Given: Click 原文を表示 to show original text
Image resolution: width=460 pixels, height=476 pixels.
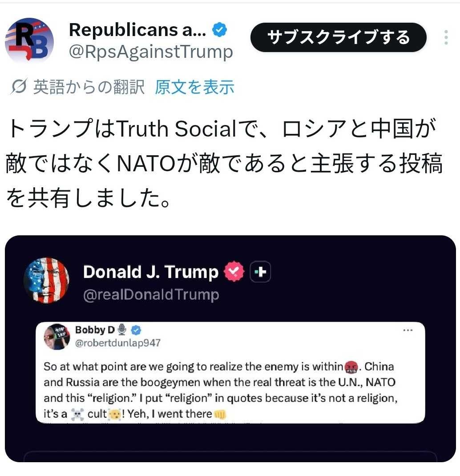Looking at the screenshot, I should 194,87.
